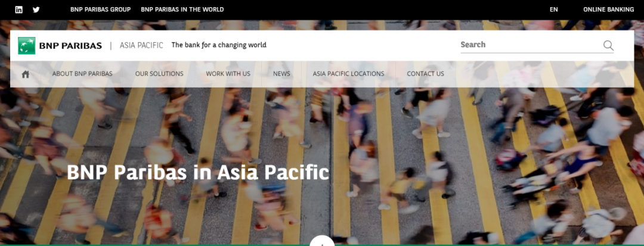Click the Asia Pacific header label
The width and height of the screenshot is (644, 246).
tap(141, 45)
